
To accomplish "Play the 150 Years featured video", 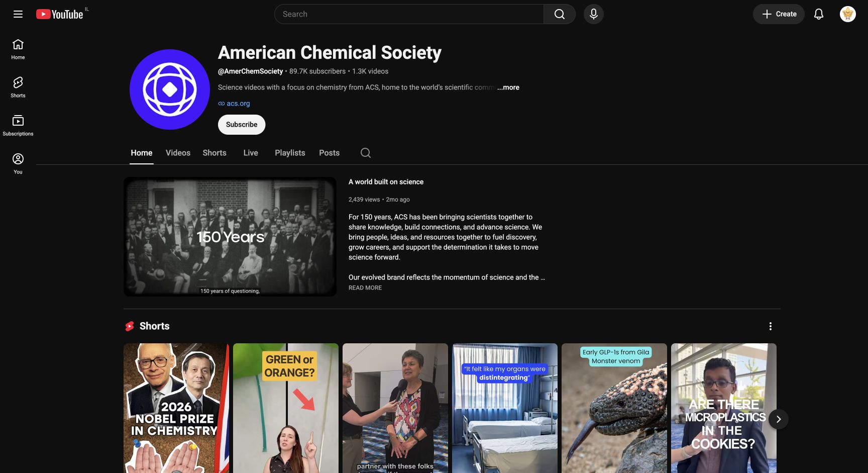I will pyautogui.click(x=230, y=237).
